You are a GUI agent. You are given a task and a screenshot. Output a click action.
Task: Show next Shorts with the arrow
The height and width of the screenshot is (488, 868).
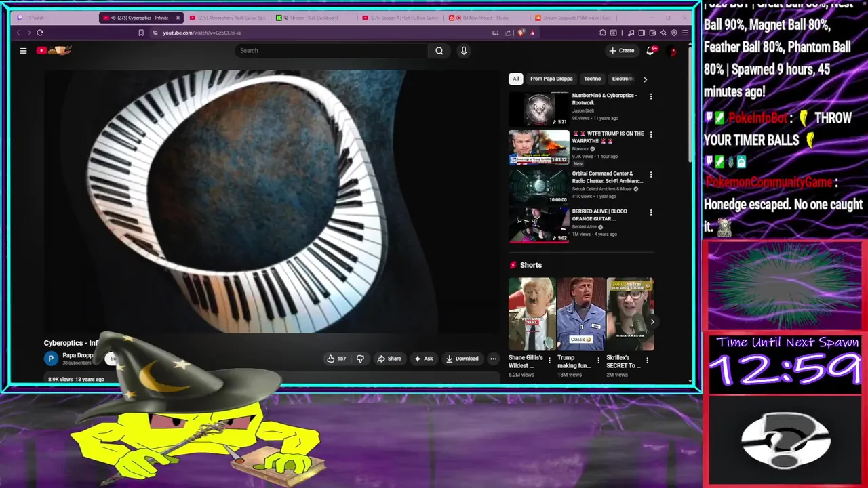tap(652, 321)
